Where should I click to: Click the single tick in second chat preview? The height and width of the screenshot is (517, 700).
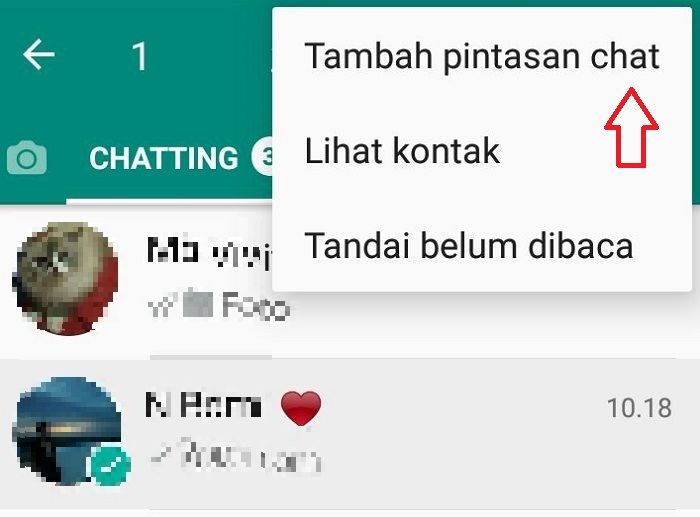[x=160, y=455]
